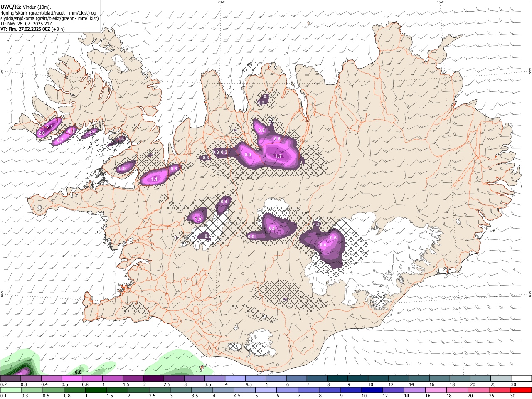Click the navy blue swatch at 10 in rain legend
This screenshot has width=532, height=399.
pos(372,390)
